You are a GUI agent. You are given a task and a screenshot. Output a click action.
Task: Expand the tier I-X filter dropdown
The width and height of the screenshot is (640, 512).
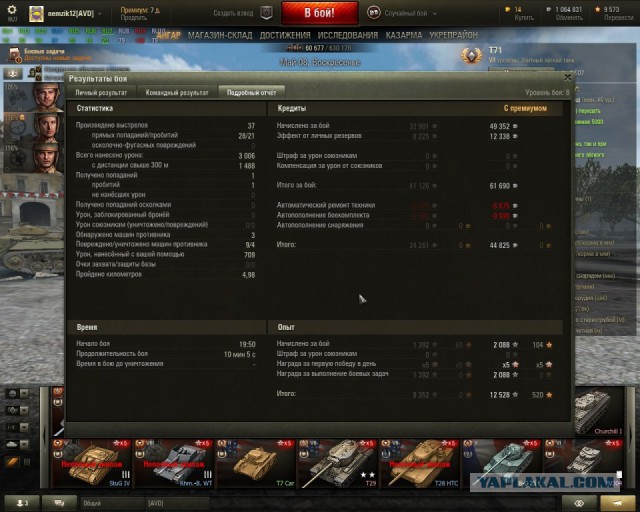[24, 427]
